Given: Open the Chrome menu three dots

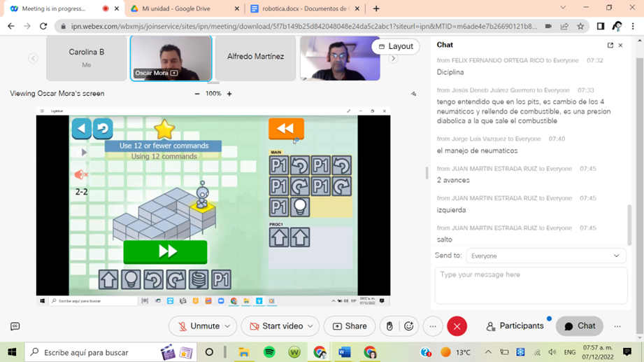Looking at the screenshot, I should (x=633, y=27).
